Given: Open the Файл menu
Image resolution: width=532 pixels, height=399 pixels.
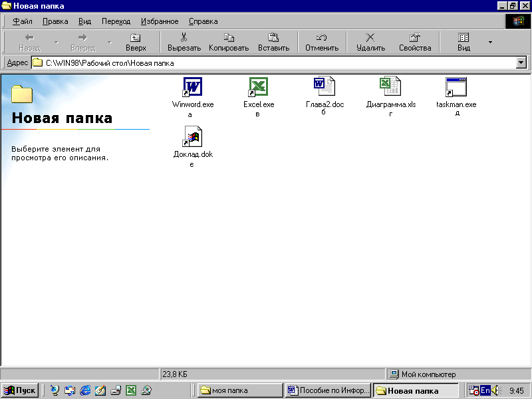Looking at the screenshot, I should point(23,21).
